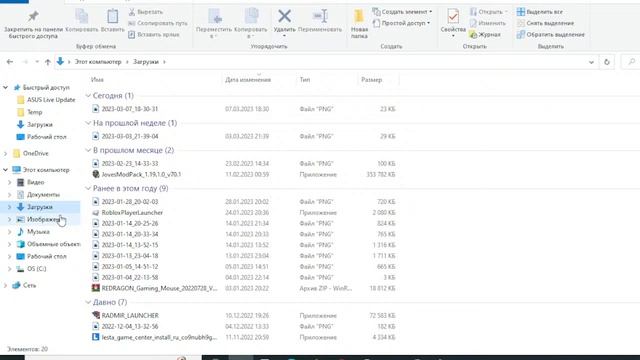
Task: Select lesta_game_center_install application icon
Action: coord(96,337)
